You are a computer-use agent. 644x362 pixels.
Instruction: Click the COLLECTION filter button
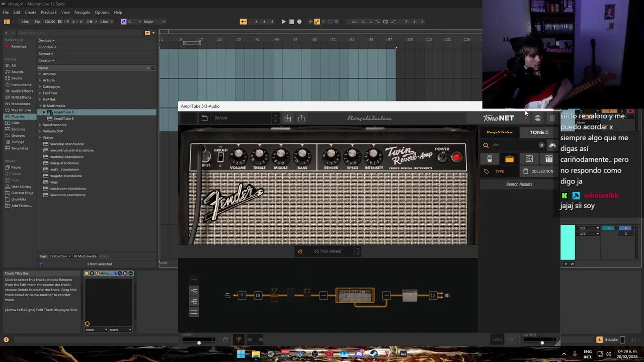pos(538,171)
